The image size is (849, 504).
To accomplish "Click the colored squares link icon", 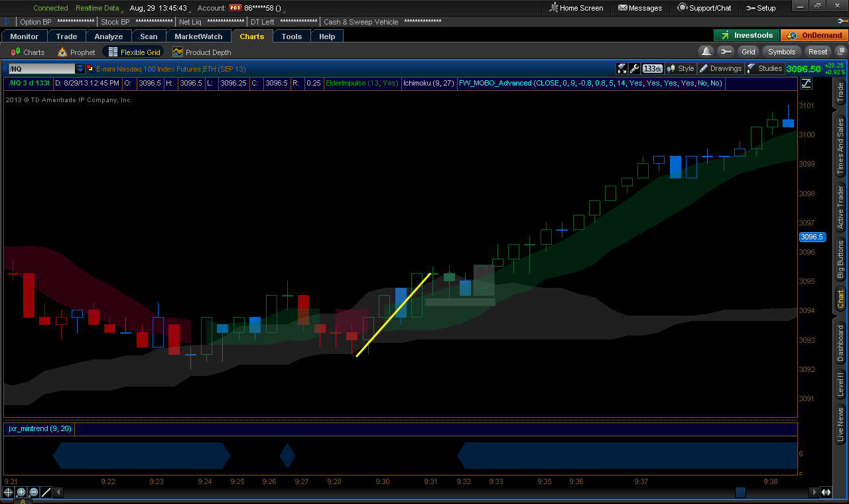I will 90,68.
